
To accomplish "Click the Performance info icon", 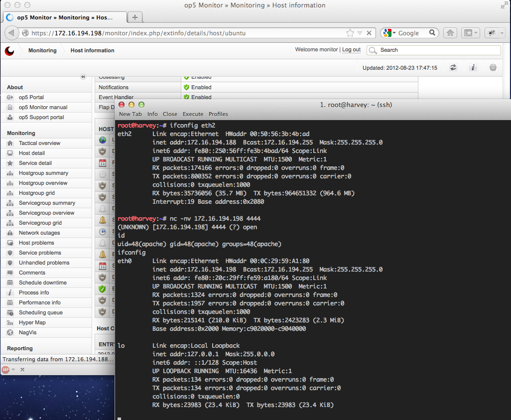I will click(10, 302).
